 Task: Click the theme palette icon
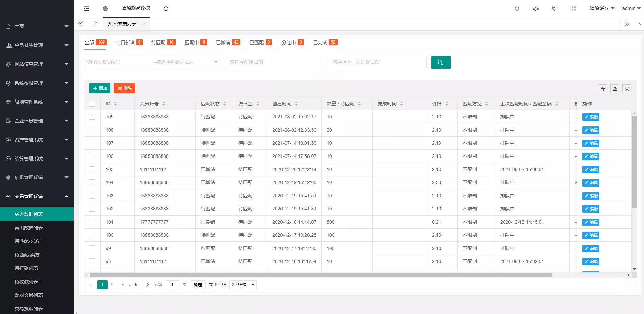(536, 8)
